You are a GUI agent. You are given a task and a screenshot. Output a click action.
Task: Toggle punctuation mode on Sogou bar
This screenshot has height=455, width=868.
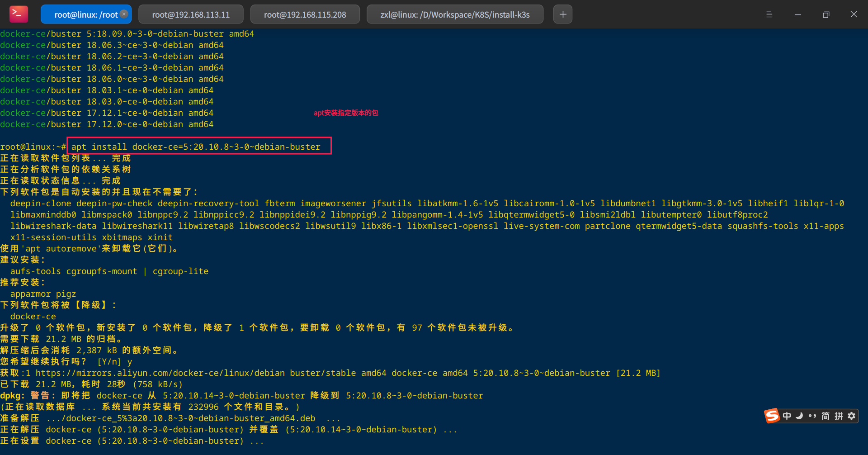point(813,416)
